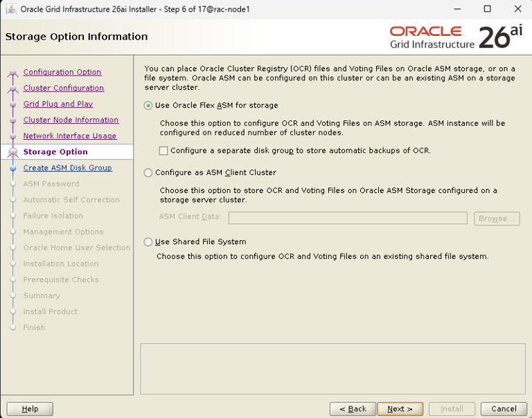Click the Failure Isolation step text
The width and height of the screenshot is (532, 418).
(x=53, y=216)
